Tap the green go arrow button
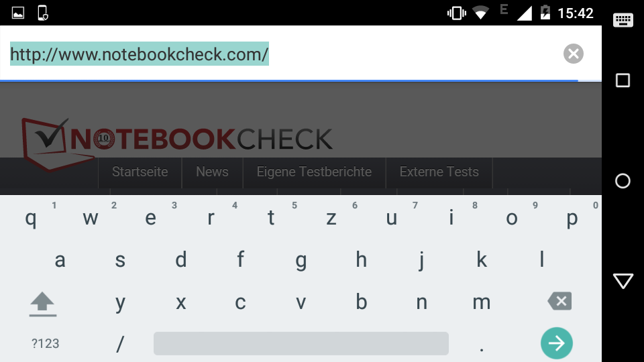This screenshot has height=362, width=644. 557,343
